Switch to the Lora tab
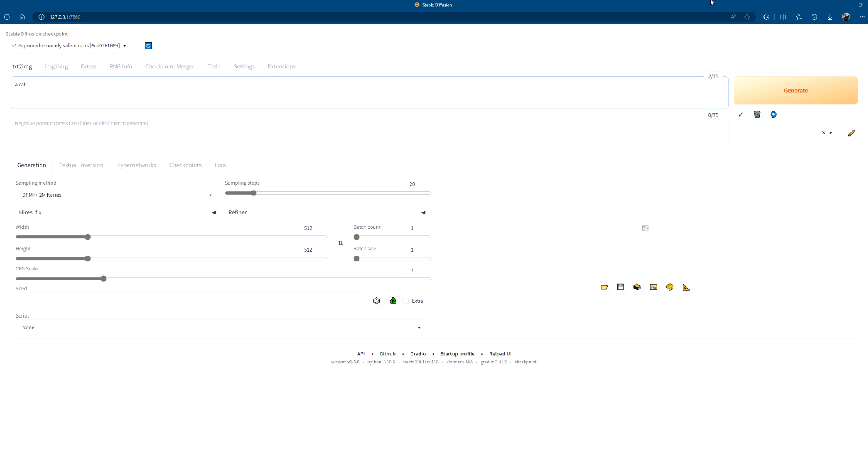The image size is (868, 461). pos(220,165)
